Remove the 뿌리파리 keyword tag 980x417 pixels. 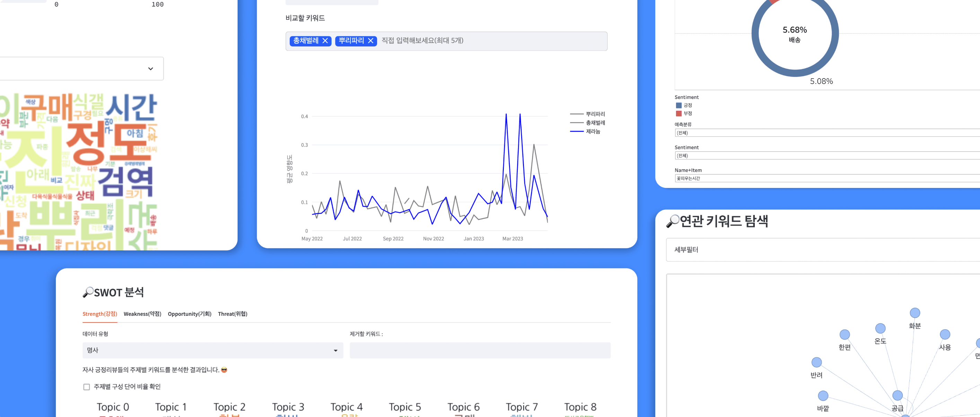[x=370, y=41]
